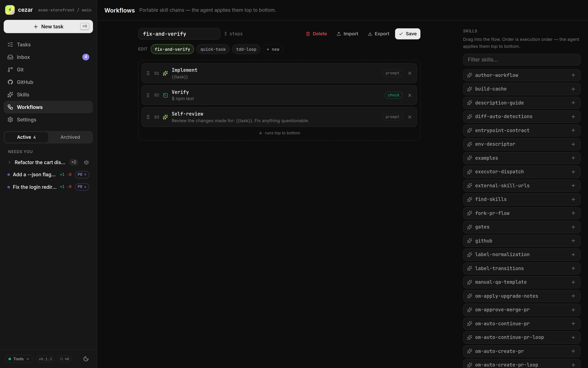Save the workflow
The image size is (588, 368).
[408, 34]
